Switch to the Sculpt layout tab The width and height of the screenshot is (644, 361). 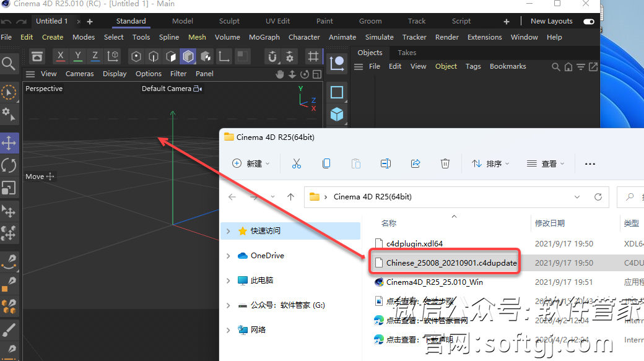[x=229, y=21]
